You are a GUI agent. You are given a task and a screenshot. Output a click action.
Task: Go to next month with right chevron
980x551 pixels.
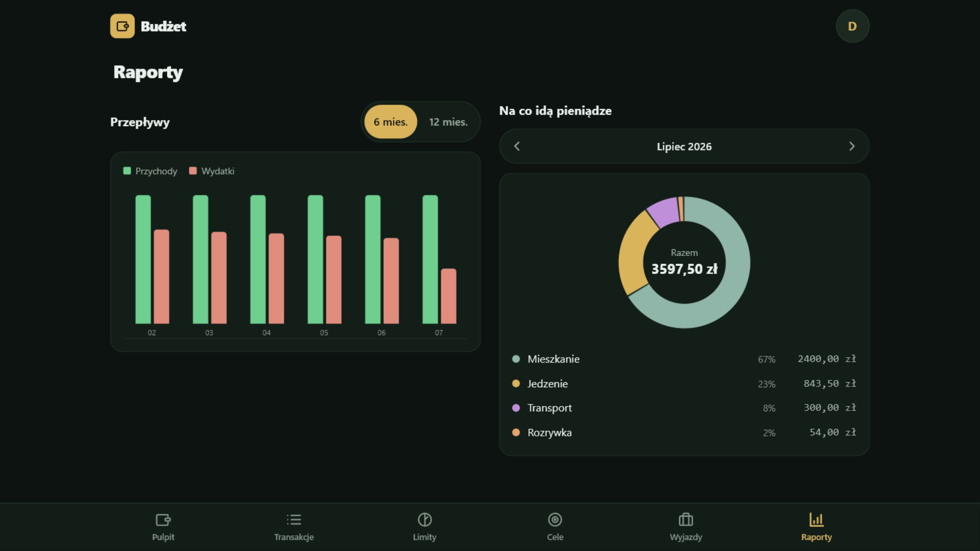[852, 146]
